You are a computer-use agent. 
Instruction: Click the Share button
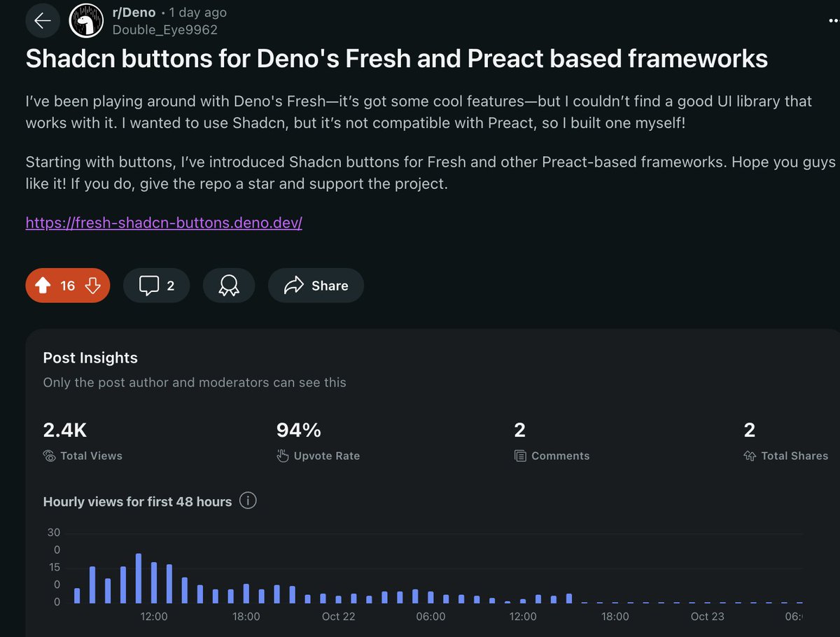tap(316, 286)
